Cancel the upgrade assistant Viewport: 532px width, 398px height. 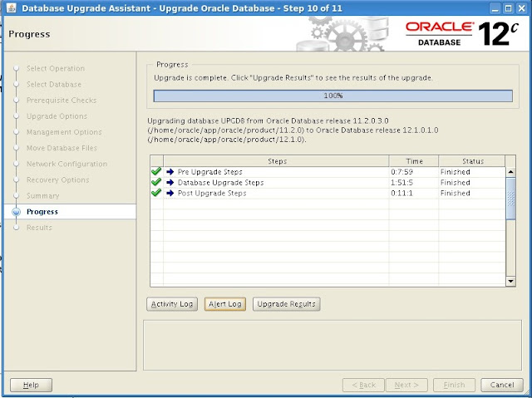pyautogui.click(x=502, y=385)
